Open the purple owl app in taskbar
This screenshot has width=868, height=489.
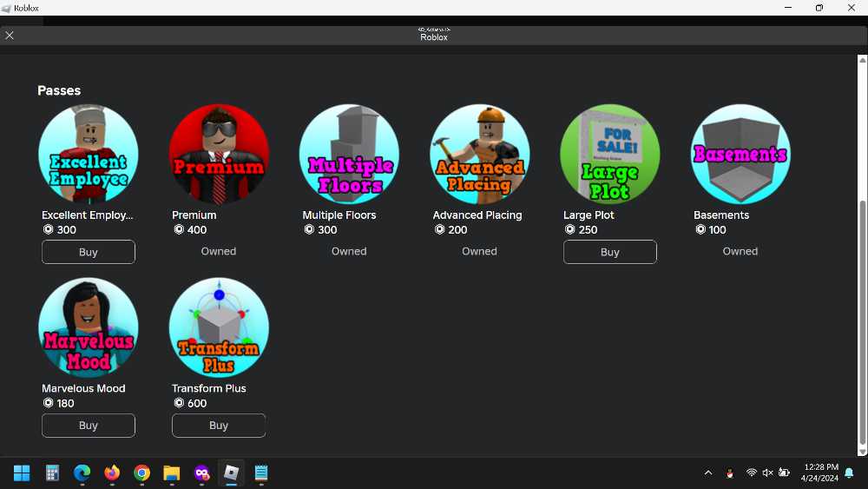201,473
